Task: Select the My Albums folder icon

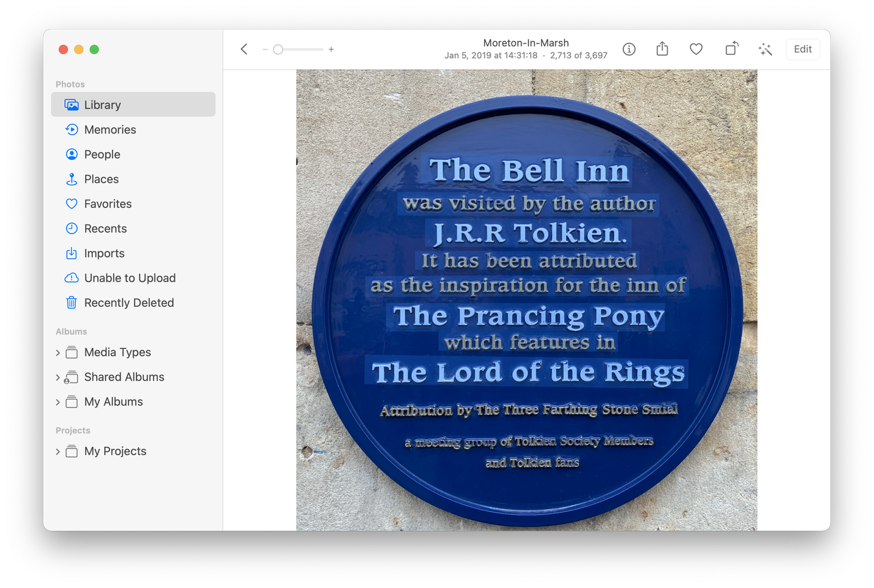Action: click(72, 402)
